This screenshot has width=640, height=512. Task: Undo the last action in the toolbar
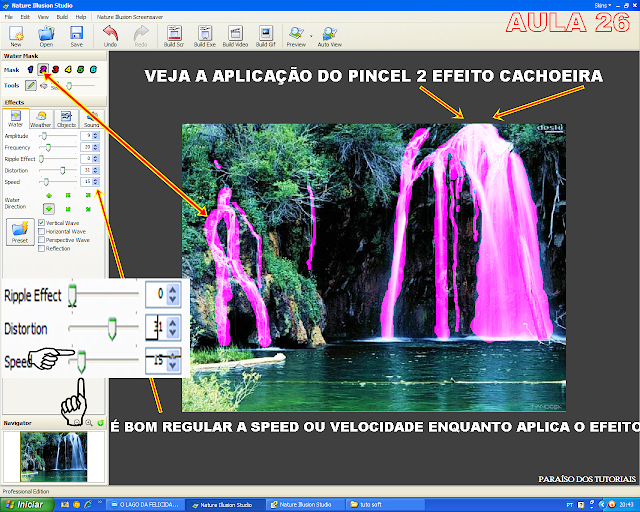point(110,36)
